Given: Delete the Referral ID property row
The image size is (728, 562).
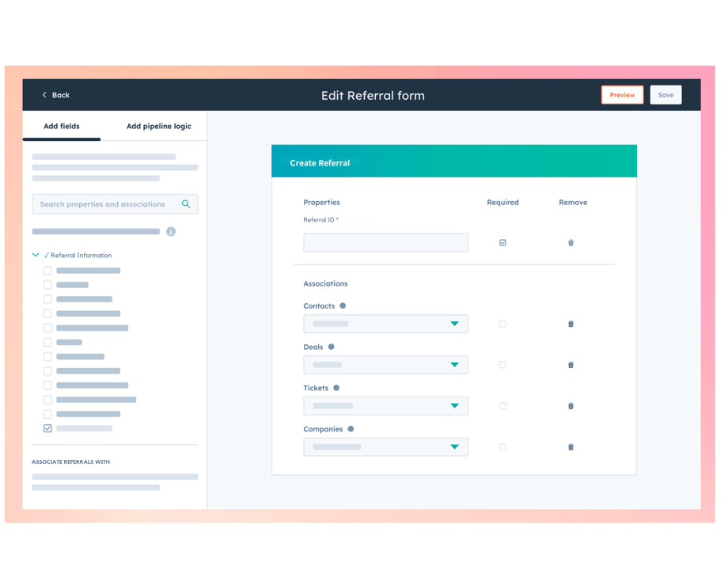Looking at the screenshot, I should [x=571, y=242].
